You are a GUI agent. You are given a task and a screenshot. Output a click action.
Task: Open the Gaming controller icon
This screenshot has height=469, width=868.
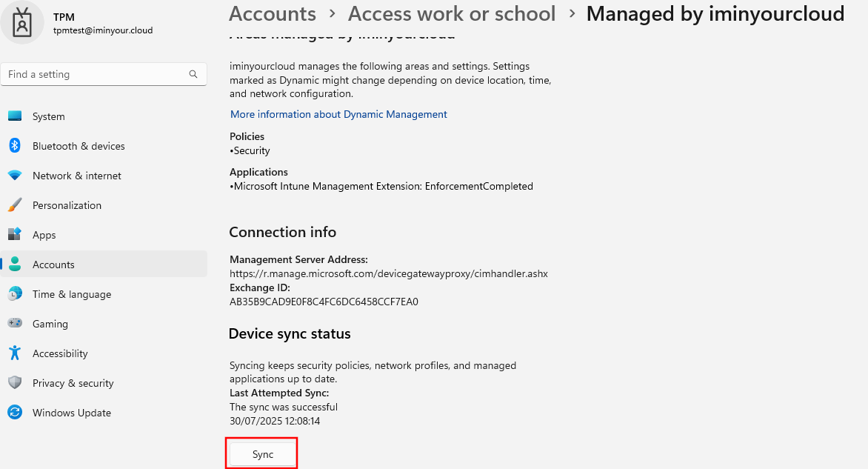[15, 324]
